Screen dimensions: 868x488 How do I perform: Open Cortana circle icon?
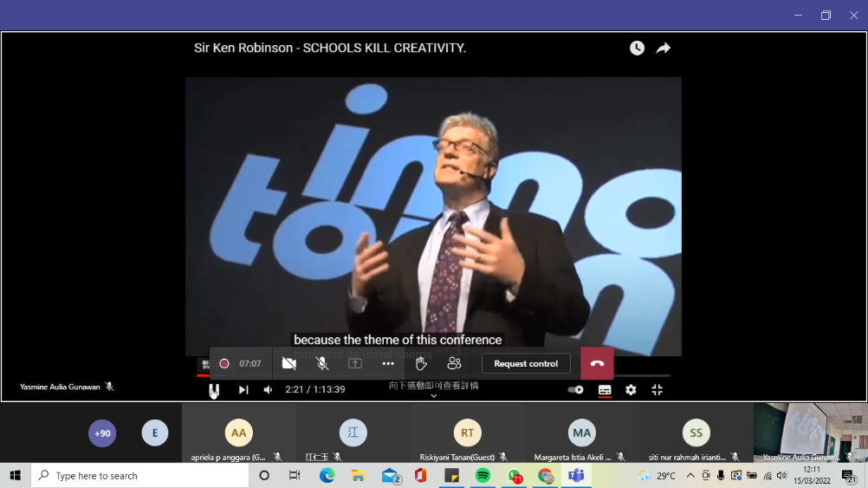(x=264, y=476)
